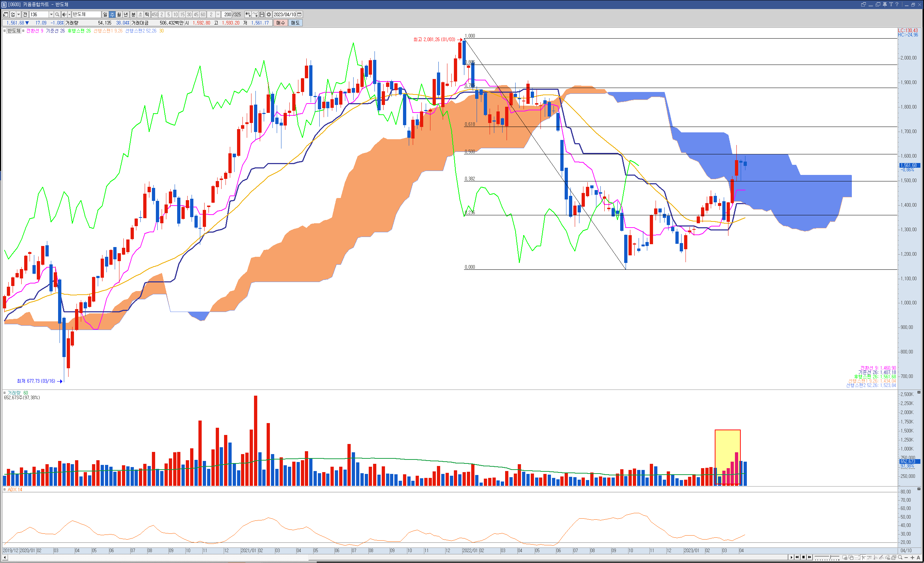
Task: Select the 틱 tick chart tab
Action: pos(147,14)
